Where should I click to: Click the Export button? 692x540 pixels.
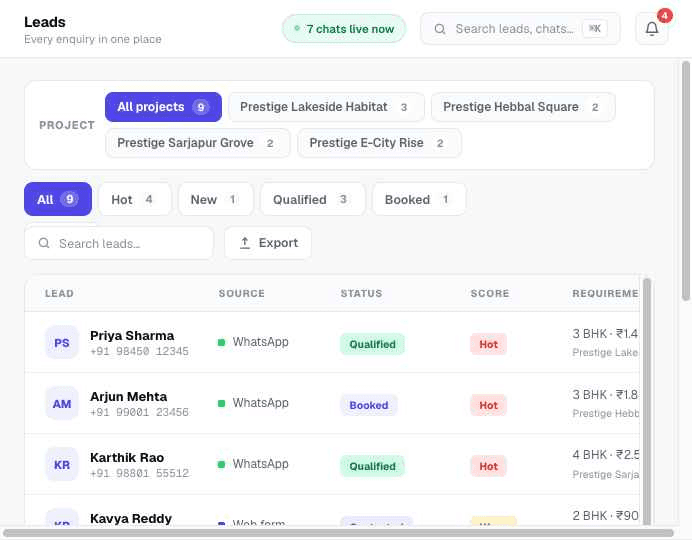268,243
